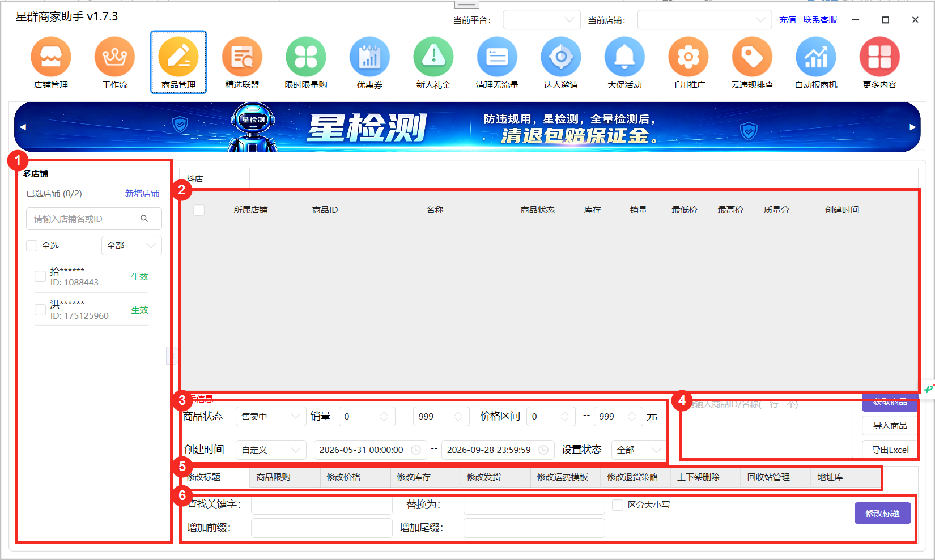Open the 达人邀请 icon
Screen dimensions: 935x560
pyautogui.click(x=561, y=57)
